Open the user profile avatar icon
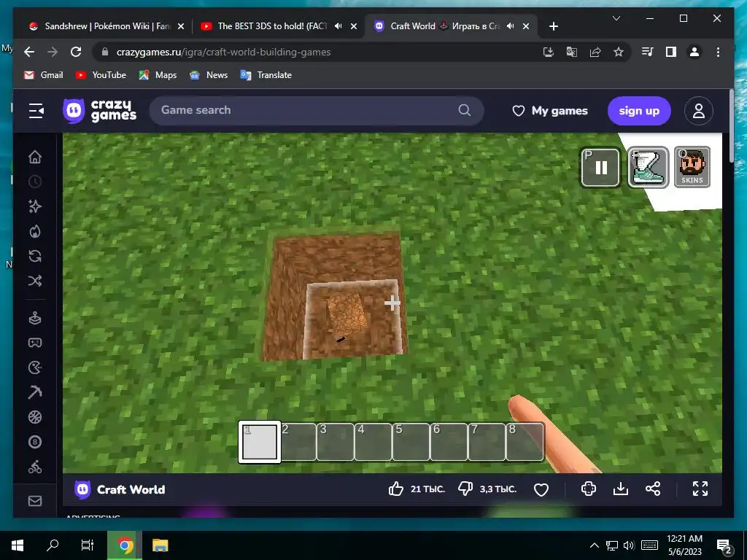Image resolution: width=747 pixels, height=560 pixels. 698,111
